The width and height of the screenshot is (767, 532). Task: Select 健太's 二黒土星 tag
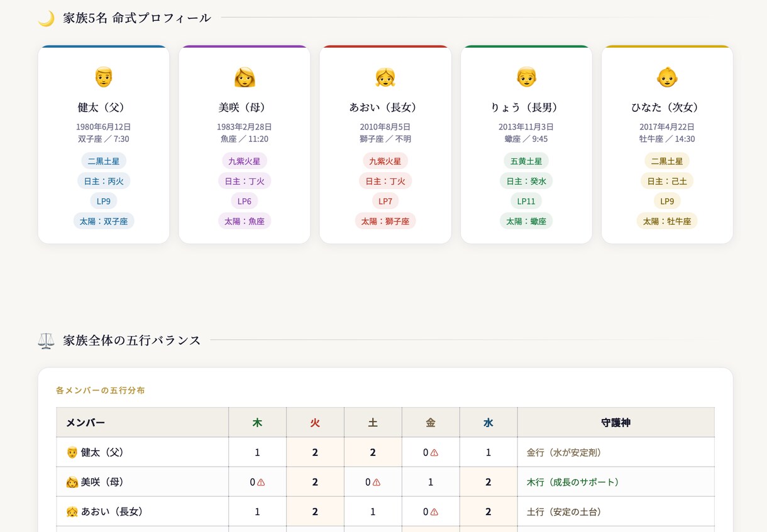tap(104, 161)
